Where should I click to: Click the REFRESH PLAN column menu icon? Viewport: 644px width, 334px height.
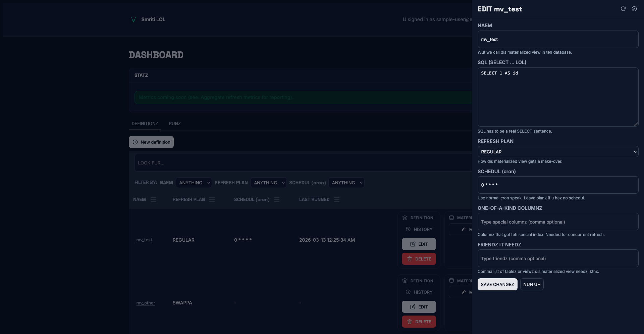click(212, 200)
